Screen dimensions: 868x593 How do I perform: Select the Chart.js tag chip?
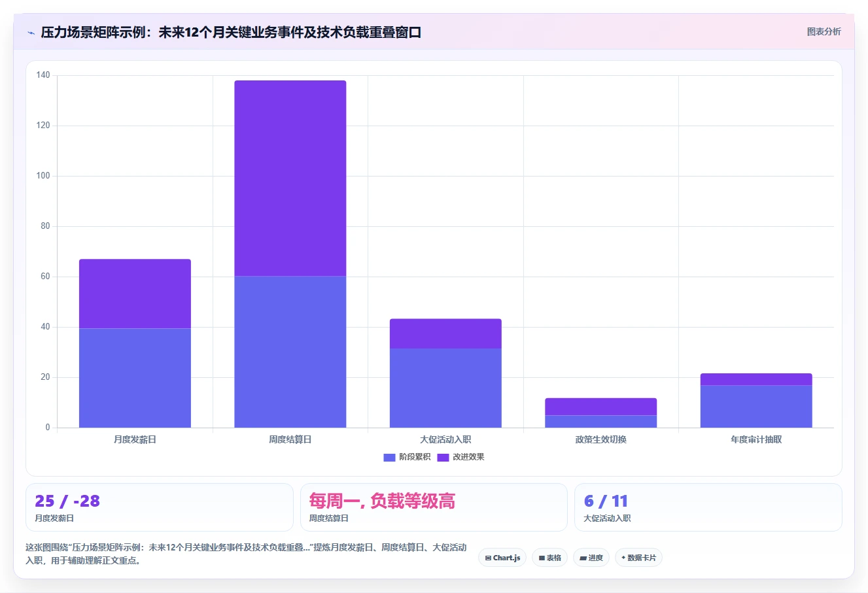click(502, 558)
